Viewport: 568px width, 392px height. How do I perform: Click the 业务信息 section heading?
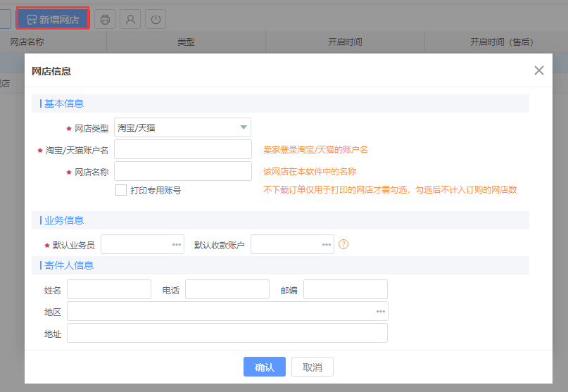(x=64, y=220)
